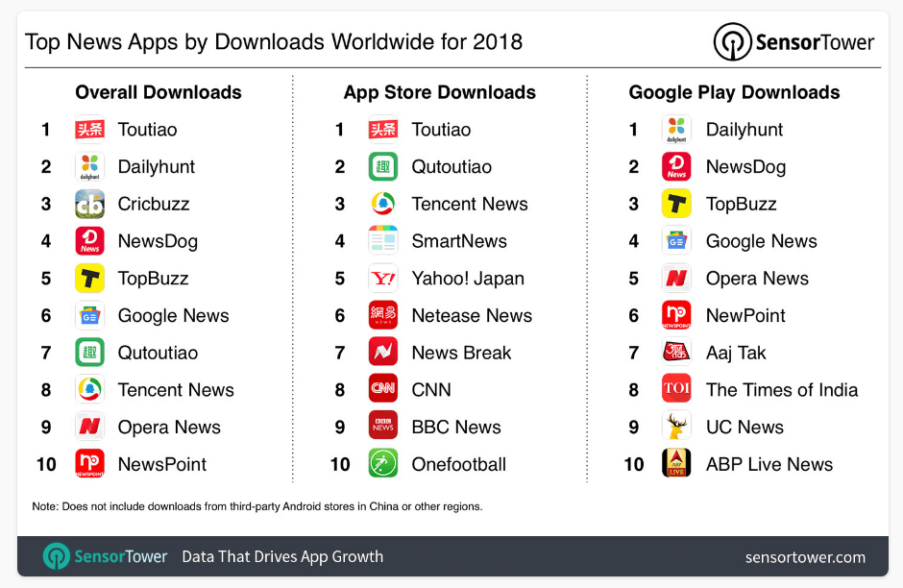Click the "UC News" app name
Image resolution: width=903 pixels, height=588 pixels.
744,427
